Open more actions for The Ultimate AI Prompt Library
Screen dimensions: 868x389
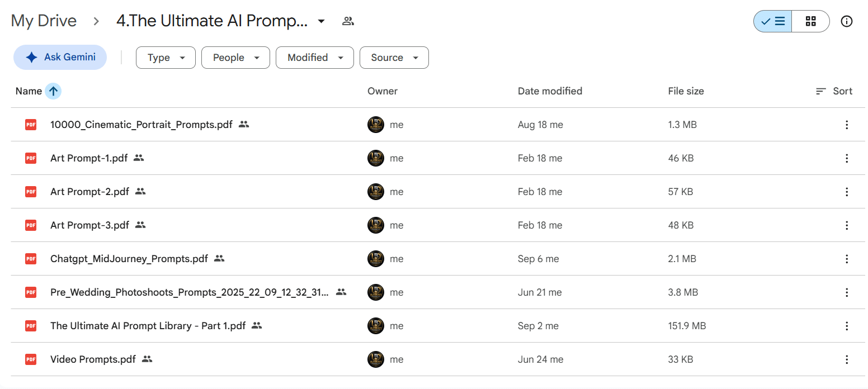click(847, 326)
